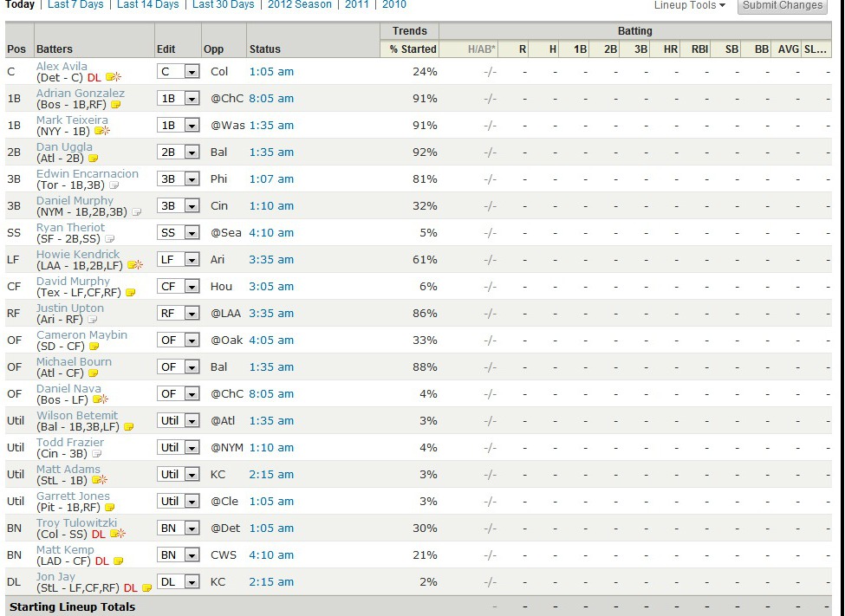The image size is (845, 616).
Task: Open Edwin Encarnacion's player link
Action: coord(88,174)
